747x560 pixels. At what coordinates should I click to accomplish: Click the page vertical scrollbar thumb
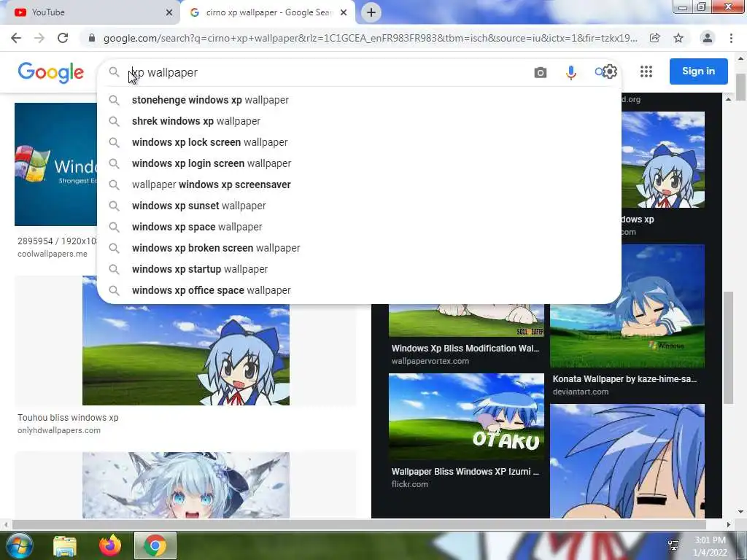pos(740,87)
